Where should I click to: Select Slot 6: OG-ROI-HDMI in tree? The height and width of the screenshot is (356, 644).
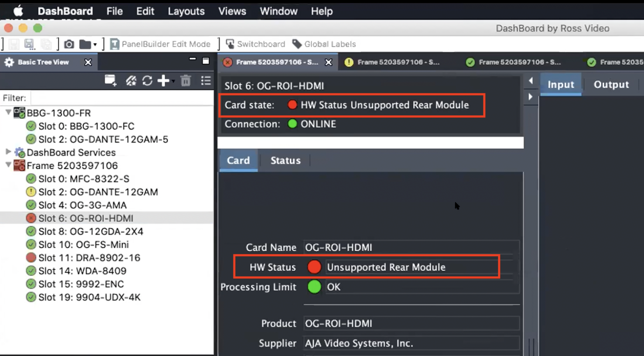point(86,218)
